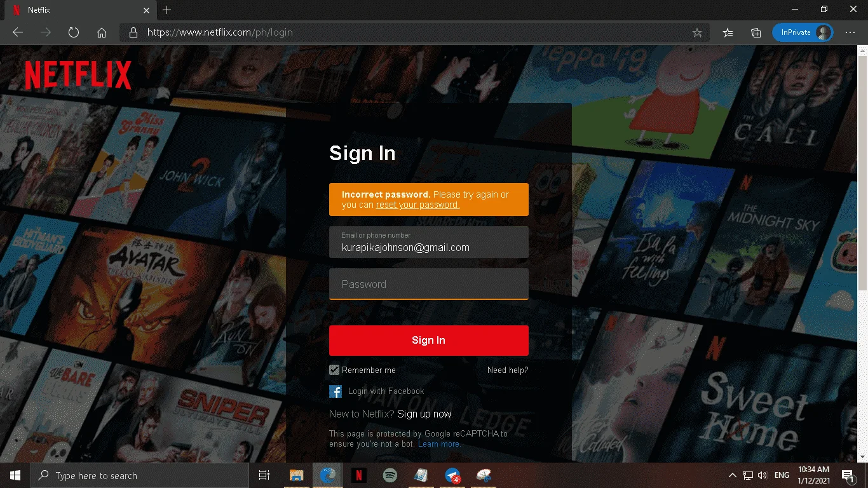Open Spotify from taskbar
The height and width of the screenshot is (488, 868).
(390, 475)
